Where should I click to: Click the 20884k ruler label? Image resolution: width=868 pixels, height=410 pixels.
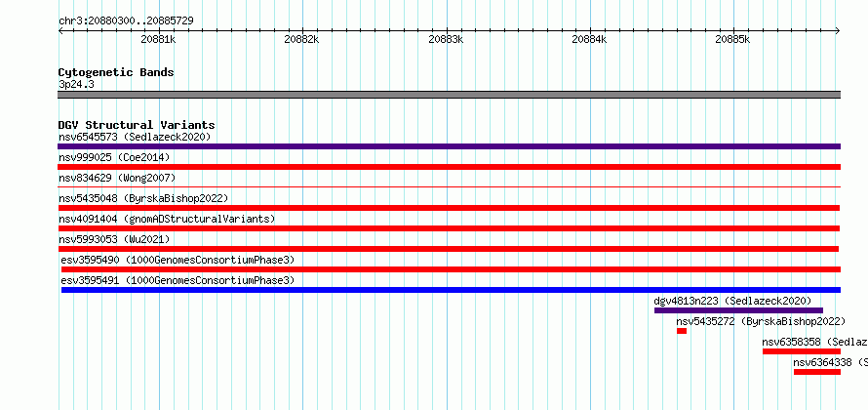pyautogui.click(x=589, y=39)
